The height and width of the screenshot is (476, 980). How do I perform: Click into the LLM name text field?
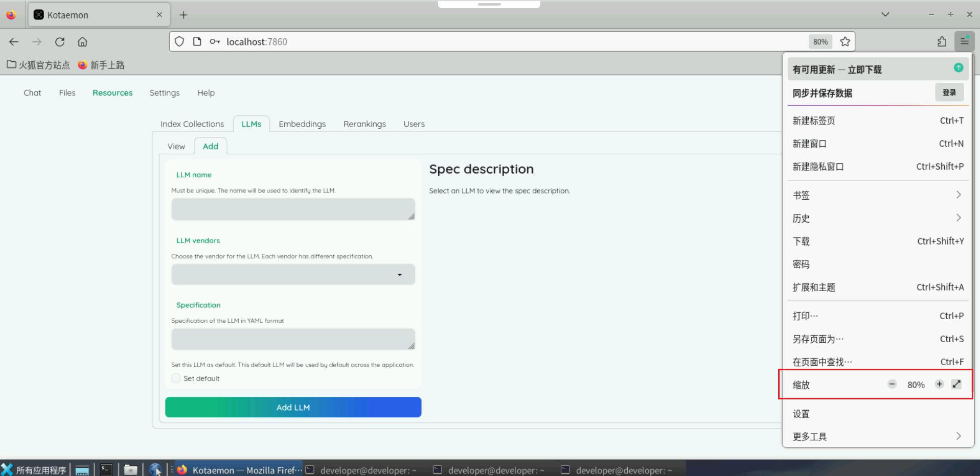pyautogui.click(x=293, y=209)
